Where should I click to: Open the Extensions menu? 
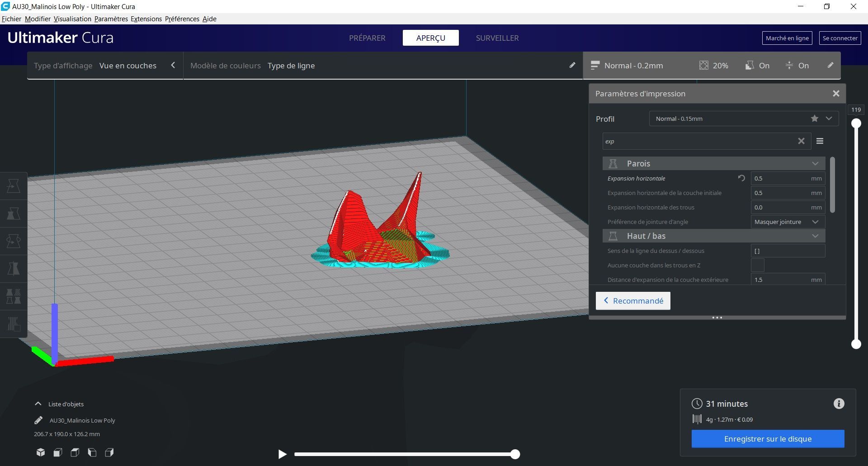(146, 19)
